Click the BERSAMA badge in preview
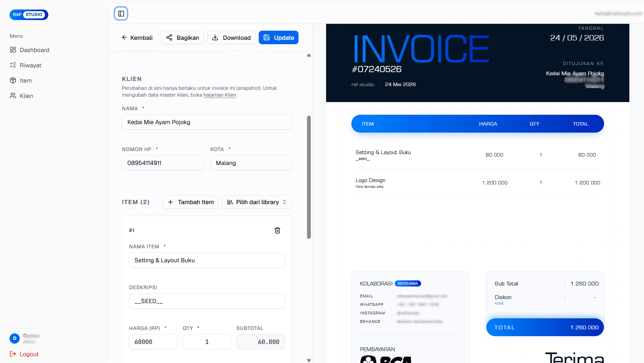Viewport: 644px width, 363px height. tap(408, 283)
